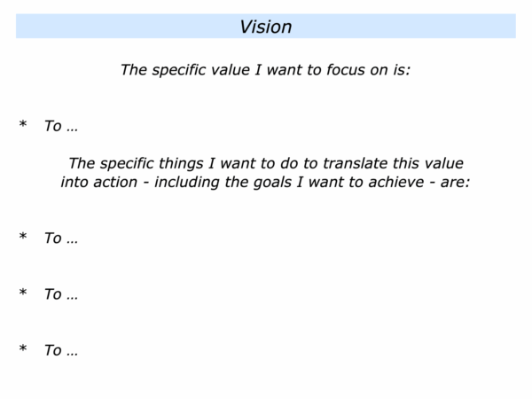
Task: Select the first "To ..." line under specific value
Action: (61, 126)
